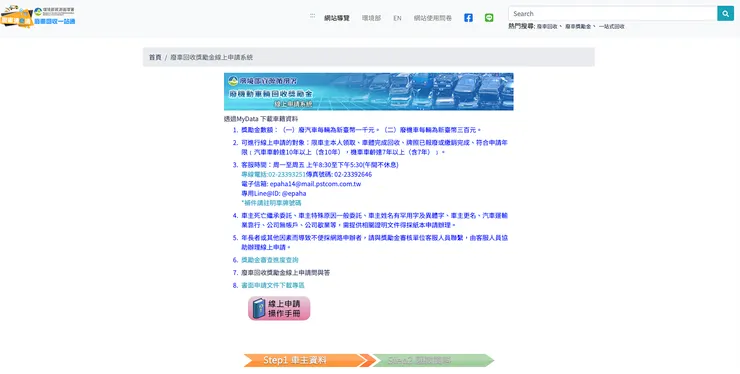The image size is (740, 374).
Task: Click item 1 獎勵金數額 text
Action: (x=361, y=130)
